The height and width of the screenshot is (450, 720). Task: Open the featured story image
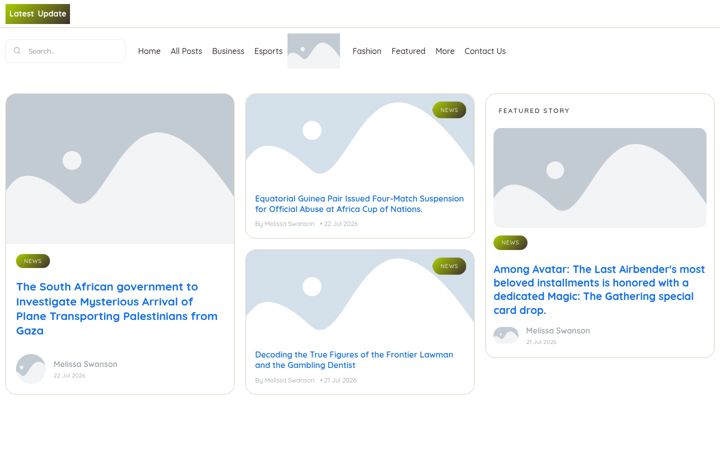pyautogui.click(x=600, y=178)
